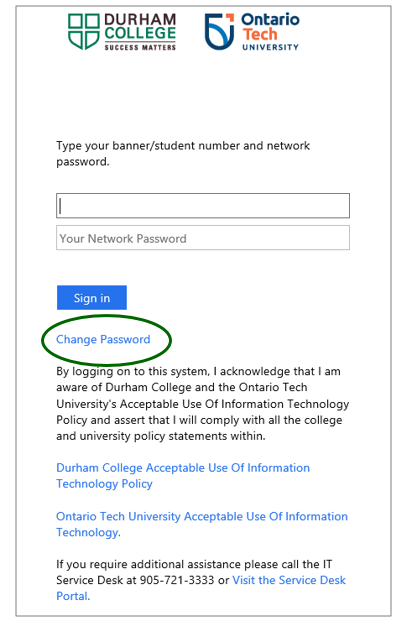
Task: Open Durham College Acceptable Use policy link
Action: pos(183,476)
